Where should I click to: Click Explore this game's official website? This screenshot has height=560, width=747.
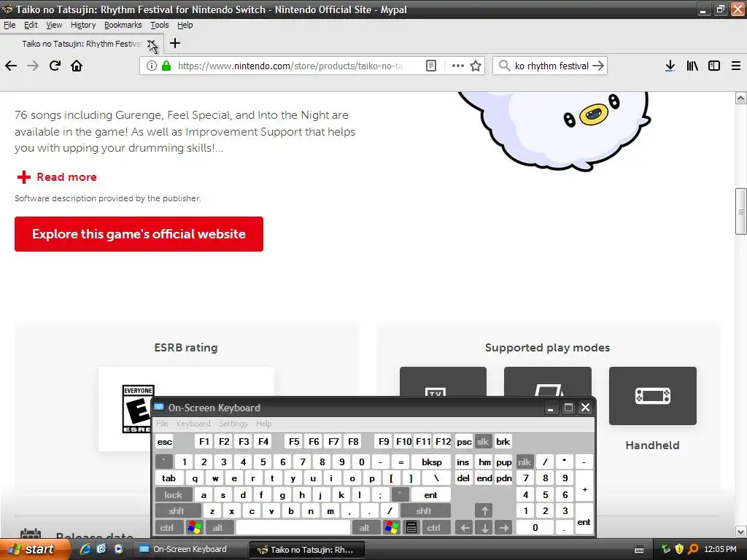139,234
